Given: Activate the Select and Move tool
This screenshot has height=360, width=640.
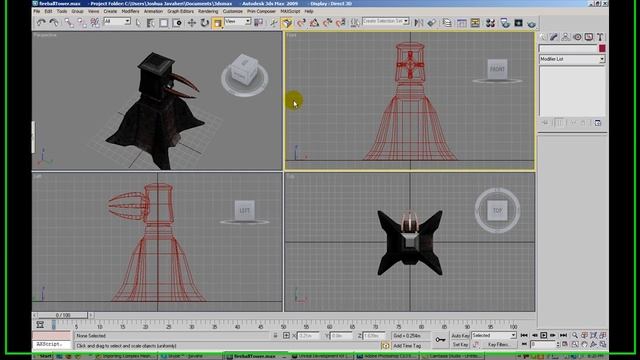Looking at the screenshot, I should click(x=191, y=23).
